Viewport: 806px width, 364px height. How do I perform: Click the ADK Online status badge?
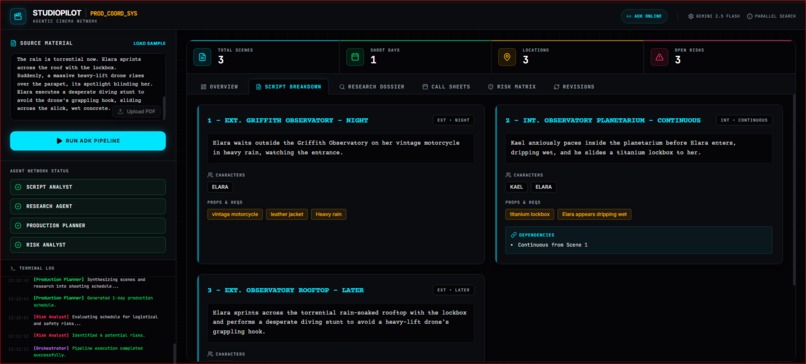[644, 16]
